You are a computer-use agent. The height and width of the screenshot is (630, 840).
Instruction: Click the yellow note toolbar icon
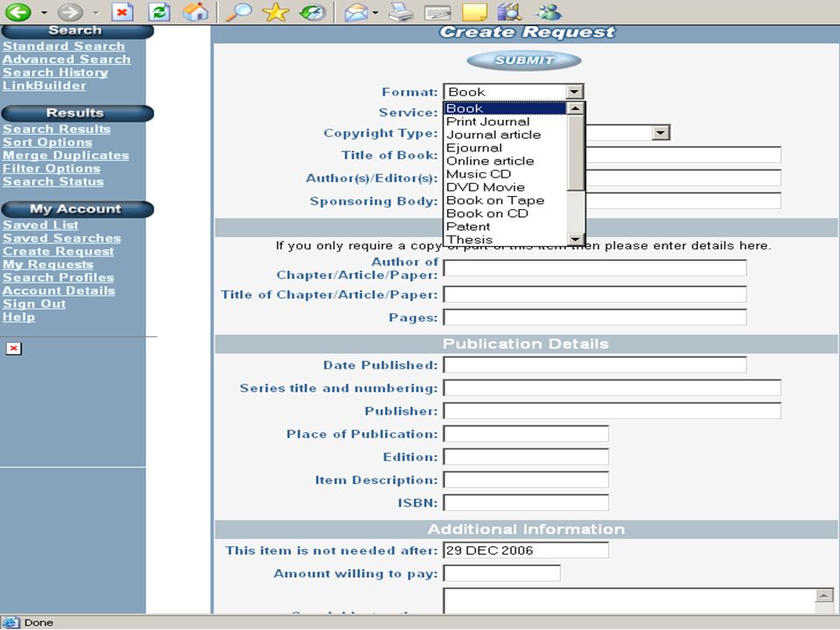click(474, 11)
